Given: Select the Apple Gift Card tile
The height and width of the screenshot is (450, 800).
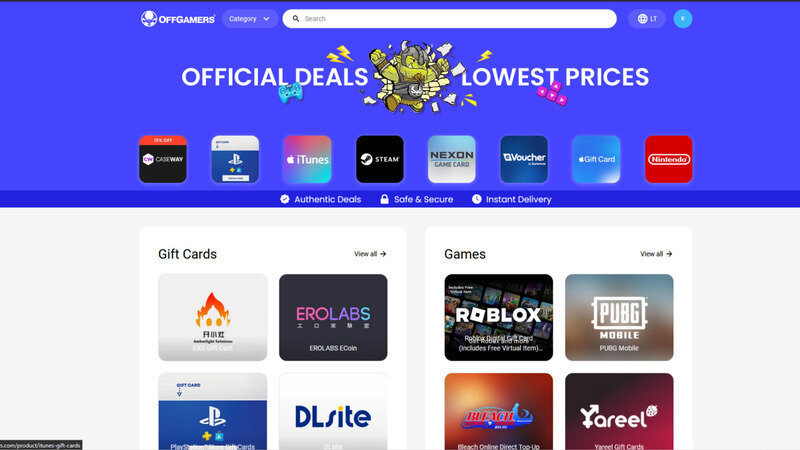Looking at the screenshot, I should 596,159.
